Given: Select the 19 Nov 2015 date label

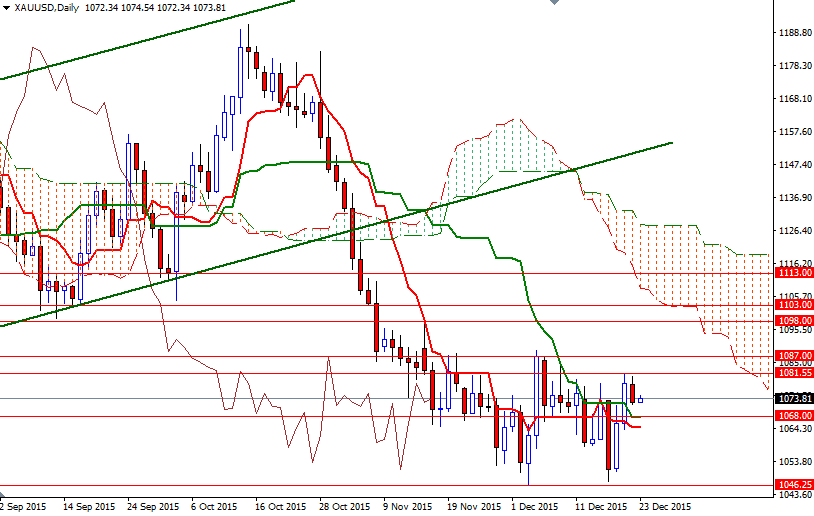Looking at the screenshot, I should tap(471, 506).
